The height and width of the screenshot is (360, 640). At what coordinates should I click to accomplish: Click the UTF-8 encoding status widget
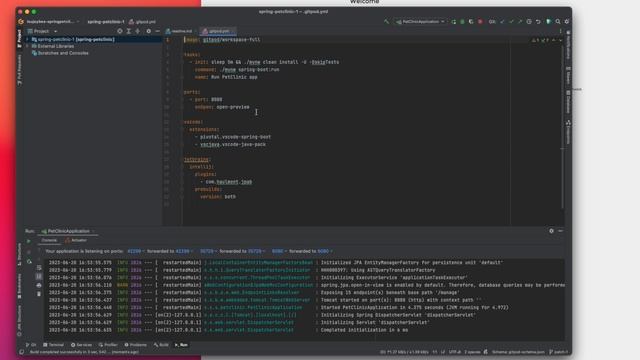point(455,352)
